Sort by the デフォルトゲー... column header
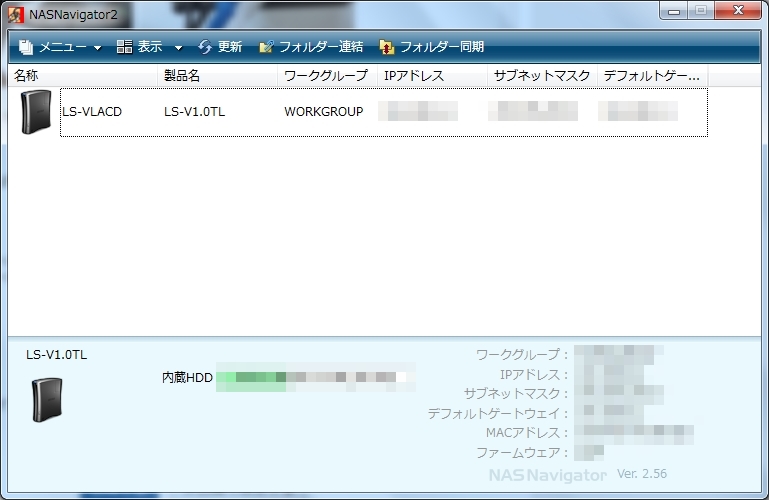769x500 pixels. 653,75
